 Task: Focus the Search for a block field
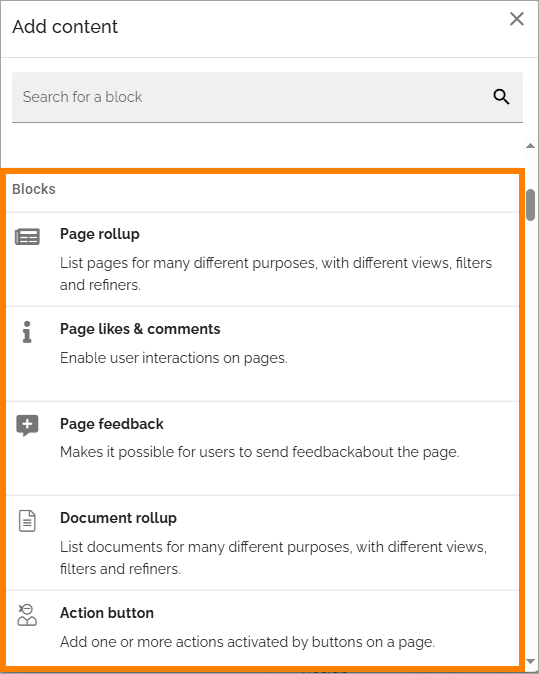(x=267, y=97)
